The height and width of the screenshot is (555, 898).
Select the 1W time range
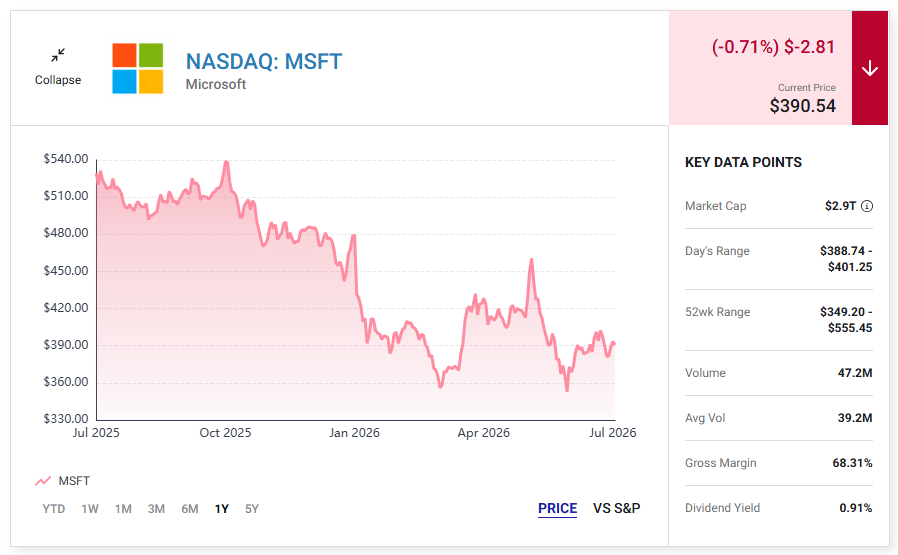(x=90, y=509)
